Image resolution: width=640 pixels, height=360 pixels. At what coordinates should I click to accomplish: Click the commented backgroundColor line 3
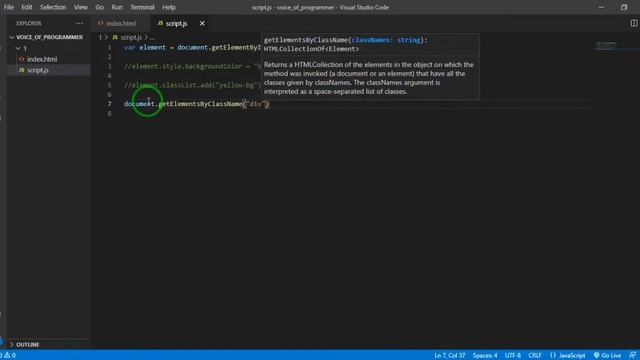192,66
